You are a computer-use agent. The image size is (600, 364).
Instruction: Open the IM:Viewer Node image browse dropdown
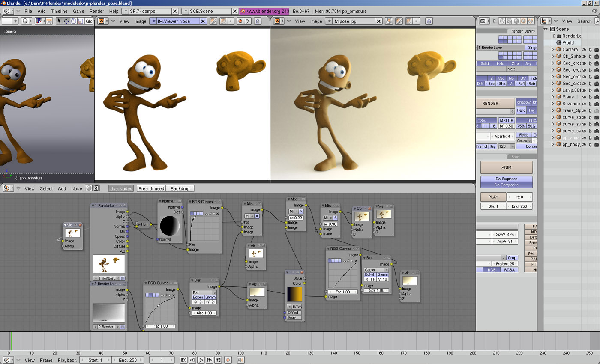point(153,21)
